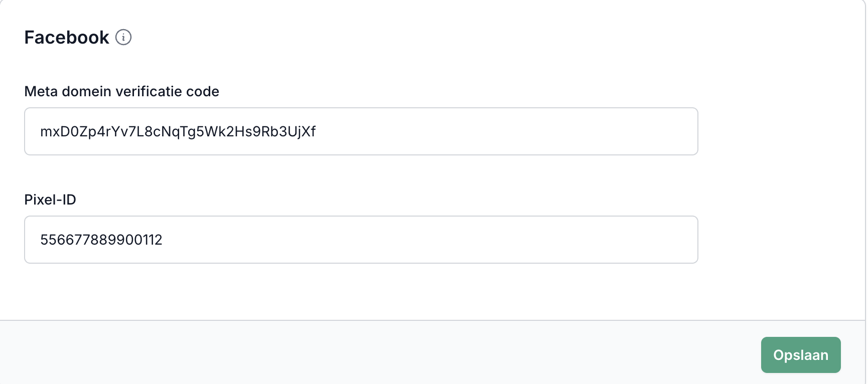
Task: Click the Pixel-ID value 556677889900112
Action: pyautogui.click(x=101, y=240)
